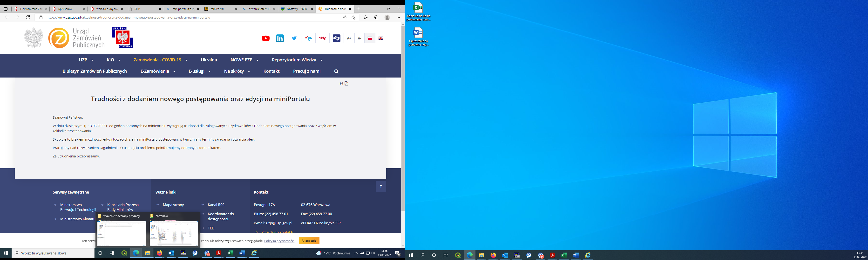Decrease font size with A- button

359,38
